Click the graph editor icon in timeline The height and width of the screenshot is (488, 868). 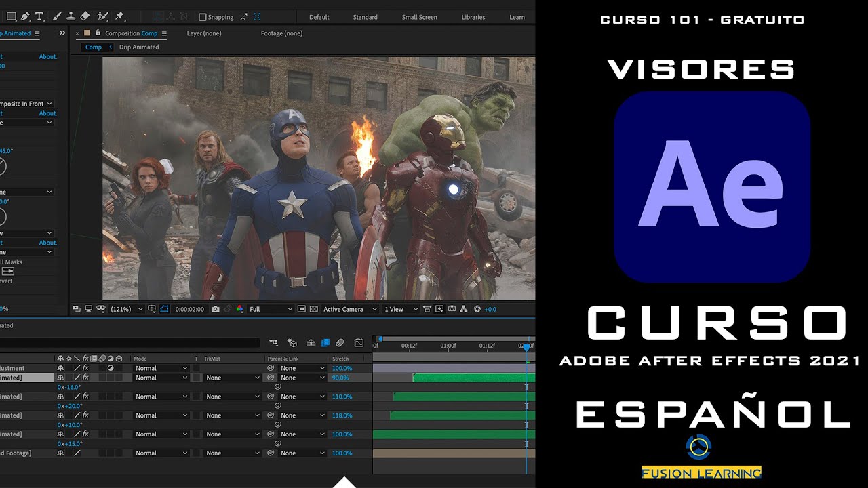(x=359, y=343)
